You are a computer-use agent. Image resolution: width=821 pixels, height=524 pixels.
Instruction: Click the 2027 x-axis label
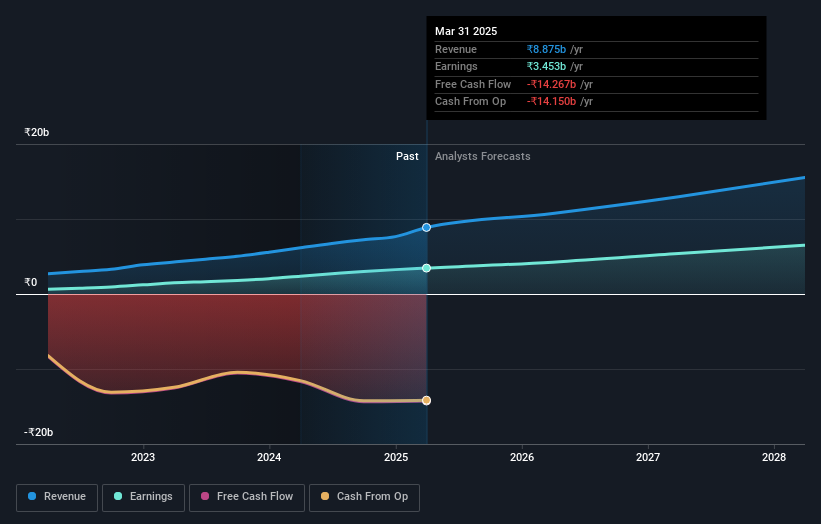pos(648,458)
